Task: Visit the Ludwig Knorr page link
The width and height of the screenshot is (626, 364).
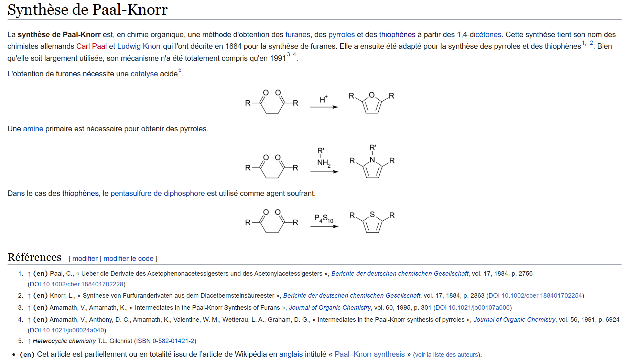Action: (x=139, y=46)
